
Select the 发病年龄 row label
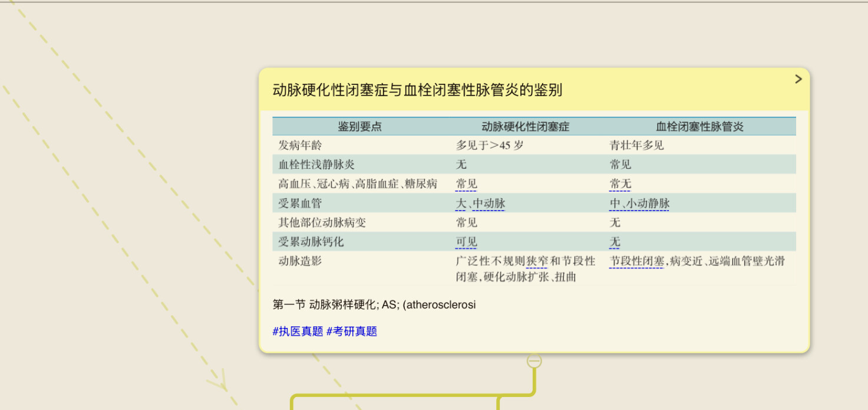click(x=301, y=145)
